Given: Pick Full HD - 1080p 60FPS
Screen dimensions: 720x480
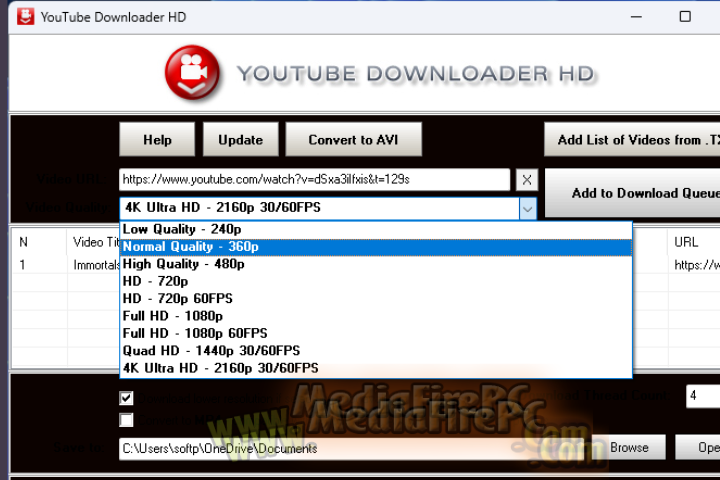Looking at the screenshot, I should coord(376,333).
